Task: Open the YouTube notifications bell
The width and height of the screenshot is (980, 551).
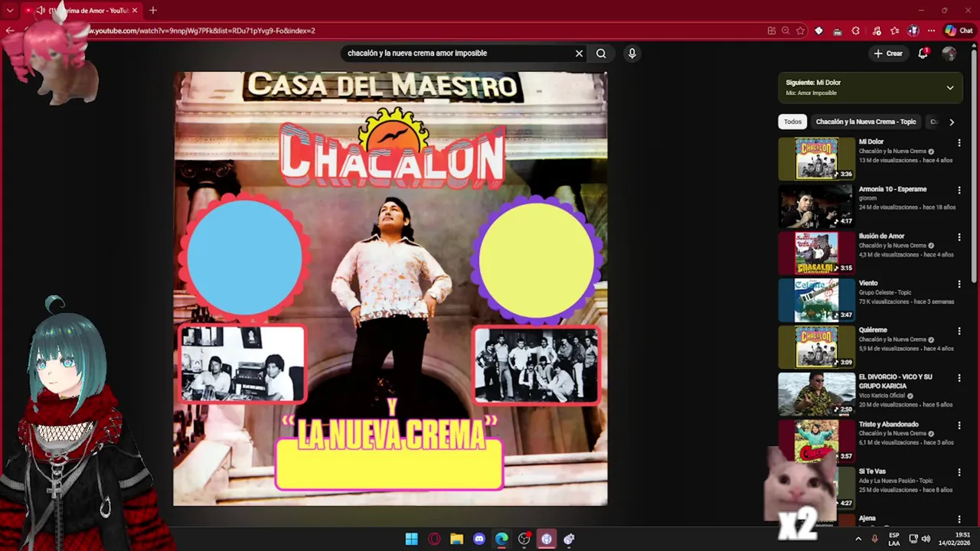Action: tap(923, 54)
